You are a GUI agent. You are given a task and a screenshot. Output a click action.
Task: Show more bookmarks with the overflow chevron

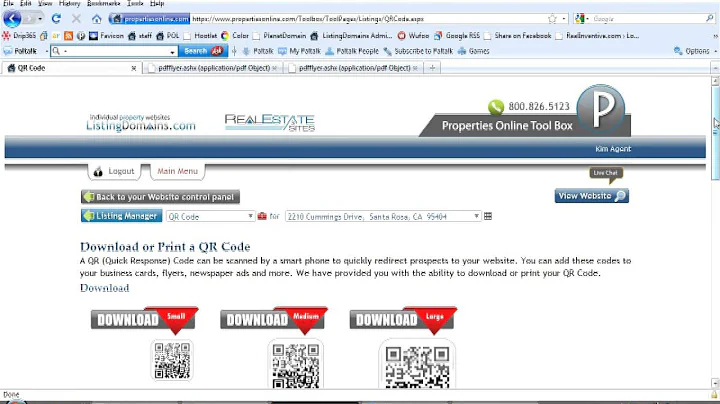pyautogui.click(x=715, y=36)
